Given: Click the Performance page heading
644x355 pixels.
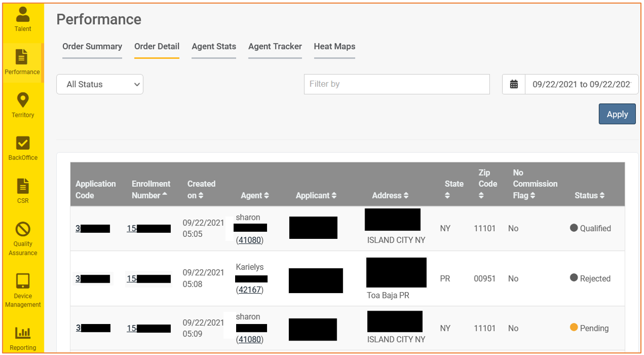Looking at the screenshot, I should tap(98, 20).
